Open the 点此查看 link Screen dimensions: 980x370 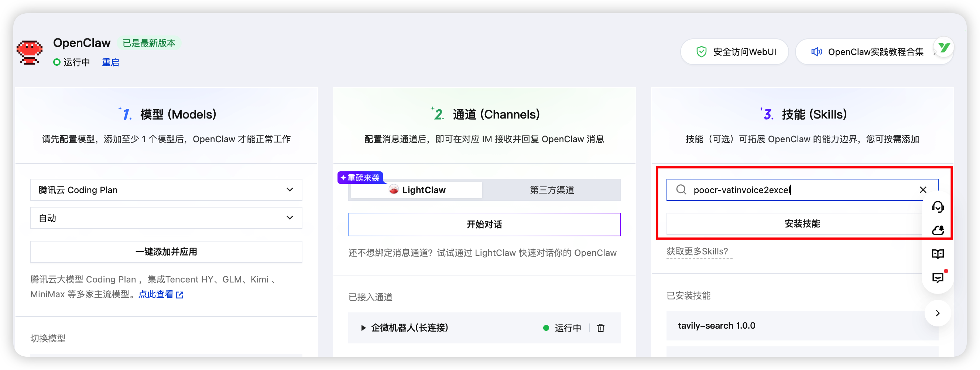point(156,294)
